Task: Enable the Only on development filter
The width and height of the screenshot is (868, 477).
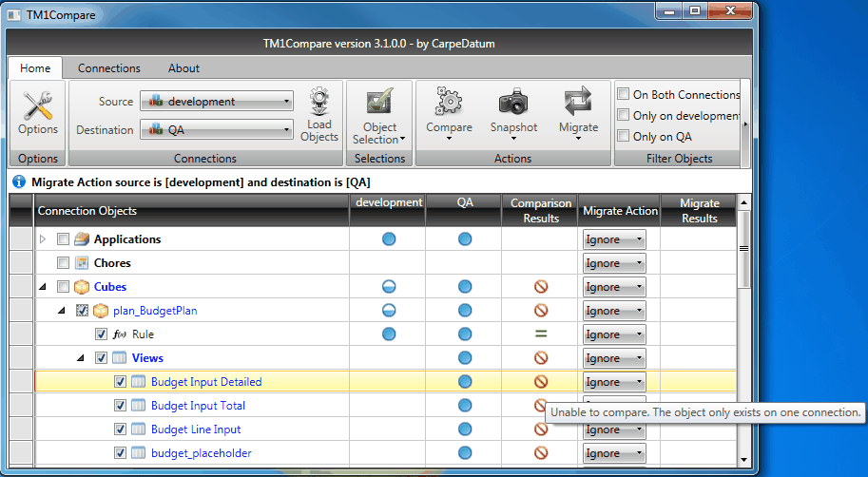Action: pyautogui.click(x=624, y=115)
